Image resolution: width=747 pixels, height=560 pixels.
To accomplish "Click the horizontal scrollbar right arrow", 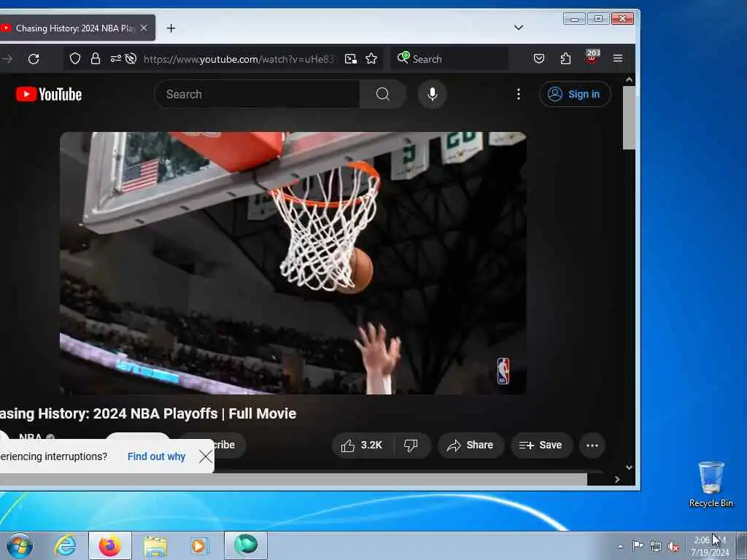I will click(x=617, y=480).
